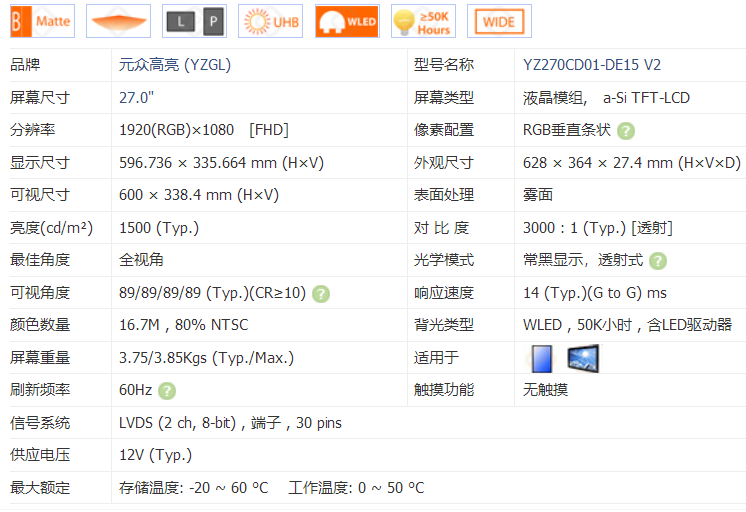This screenshot has height=512, width=746.
Task: Click the orange wide viewing angle badge icon
Action: coord(118,21)
